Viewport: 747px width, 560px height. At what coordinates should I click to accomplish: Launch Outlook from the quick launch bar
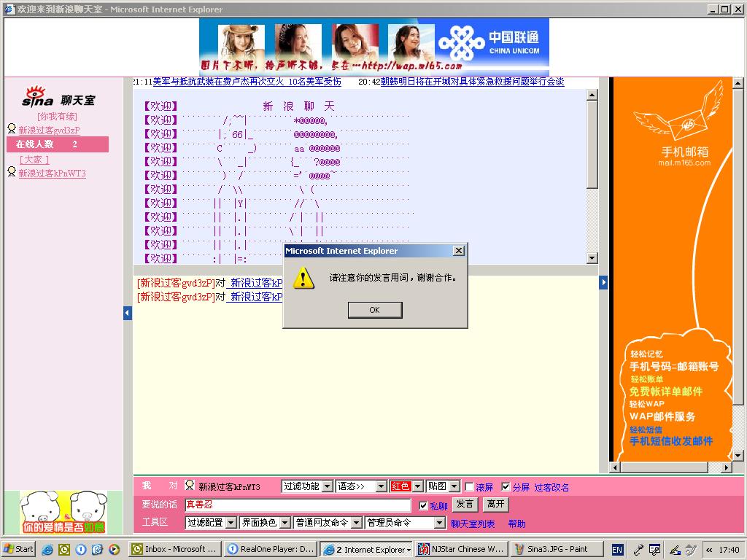64,550
